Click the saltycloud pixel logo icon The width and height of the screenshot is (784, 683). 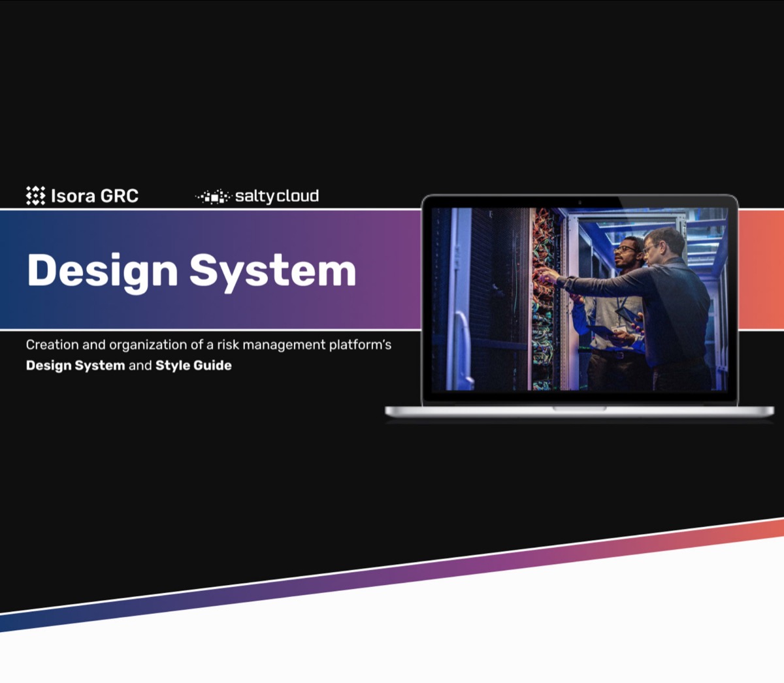214,197
